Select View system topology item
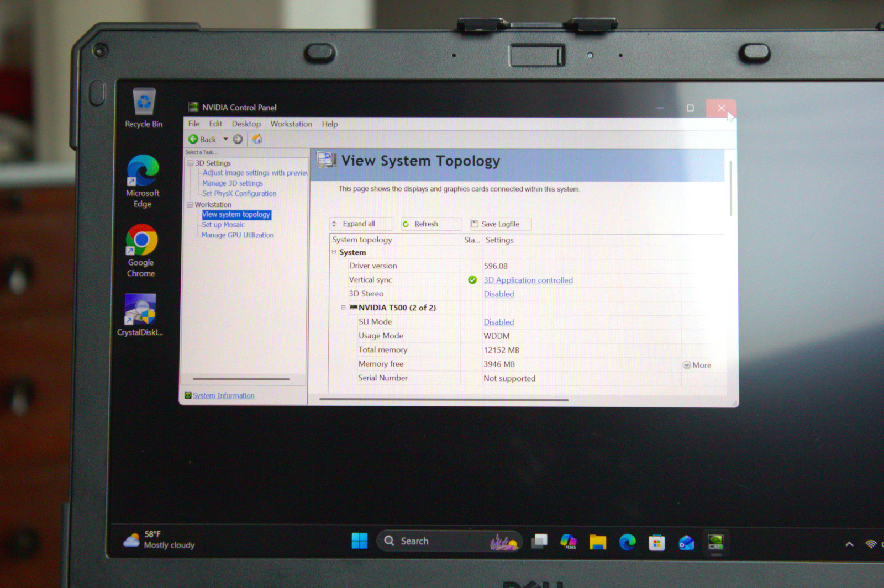884x588 pixels. tap(236, 214)
